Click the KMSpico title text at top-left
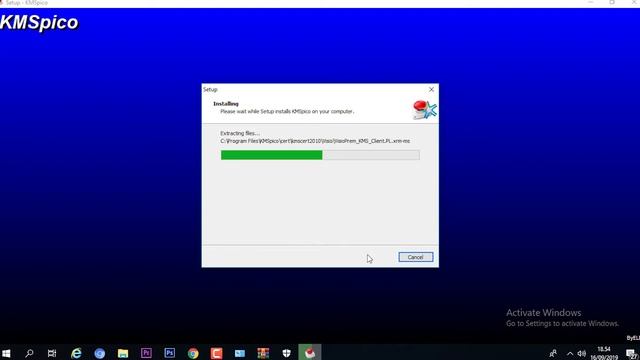The height and width of the screenshot is (360, 640). pos(39,22)
